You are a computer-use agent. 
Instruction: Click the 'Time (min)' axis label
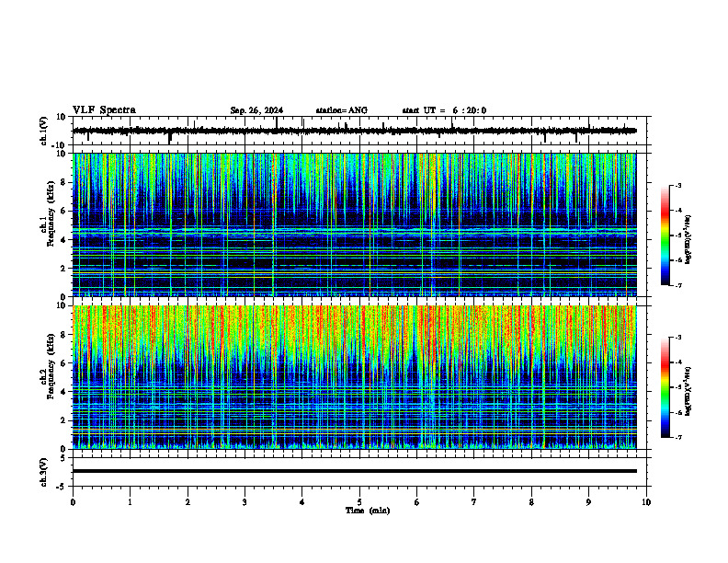[x=368, y=511]
